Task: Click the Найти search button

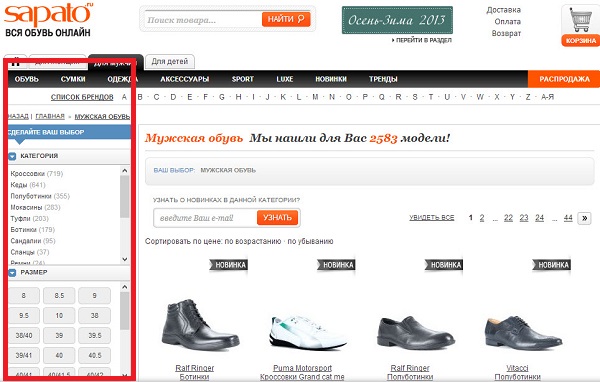Action: coord(286,19)
